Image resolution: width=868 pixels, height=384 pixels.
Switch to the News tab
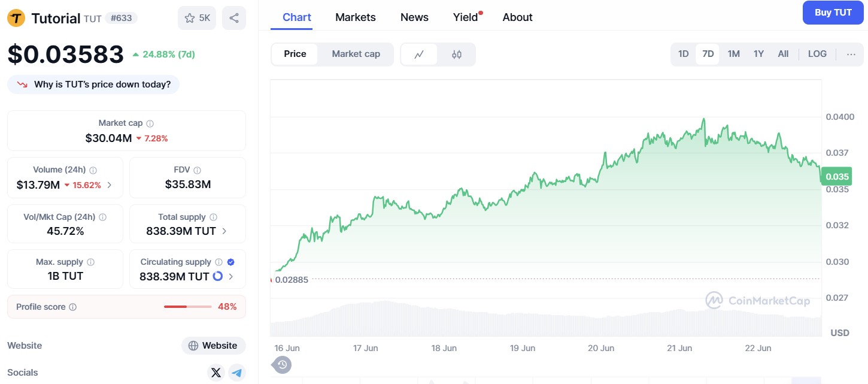(414, 17)
